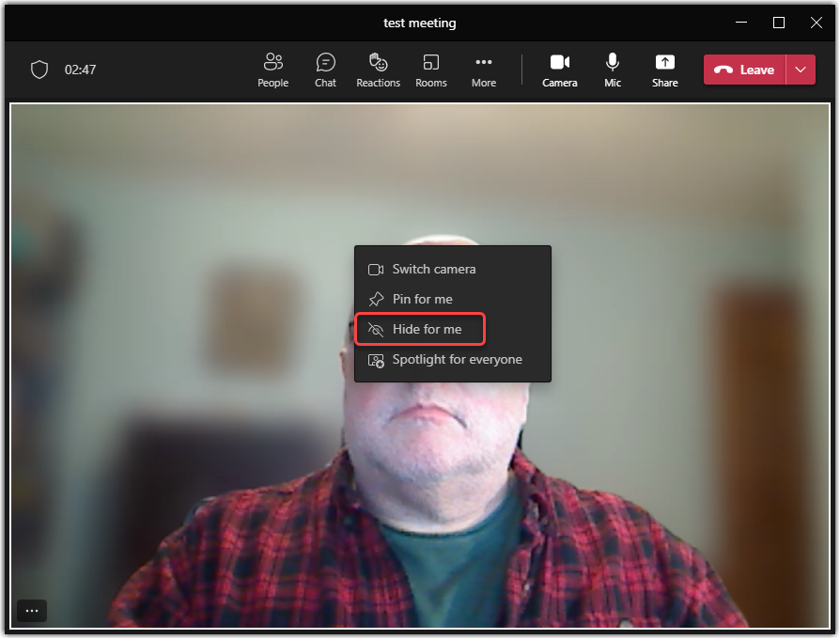840x639 pixels.
Task: Open the People panel
Action: (272, 70)
